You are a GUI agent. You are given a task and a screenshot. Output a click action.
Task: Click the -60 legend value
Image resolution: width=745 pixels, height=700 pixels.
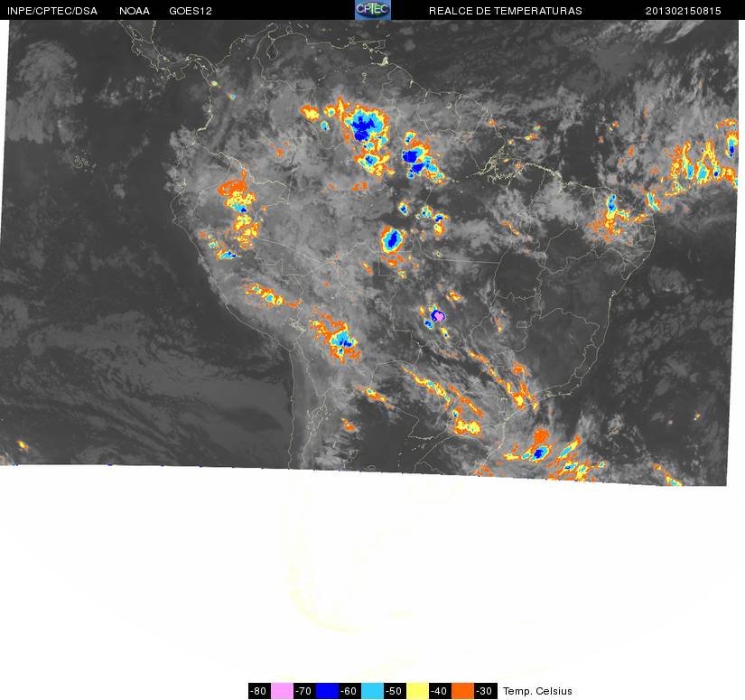pos(349,691)
